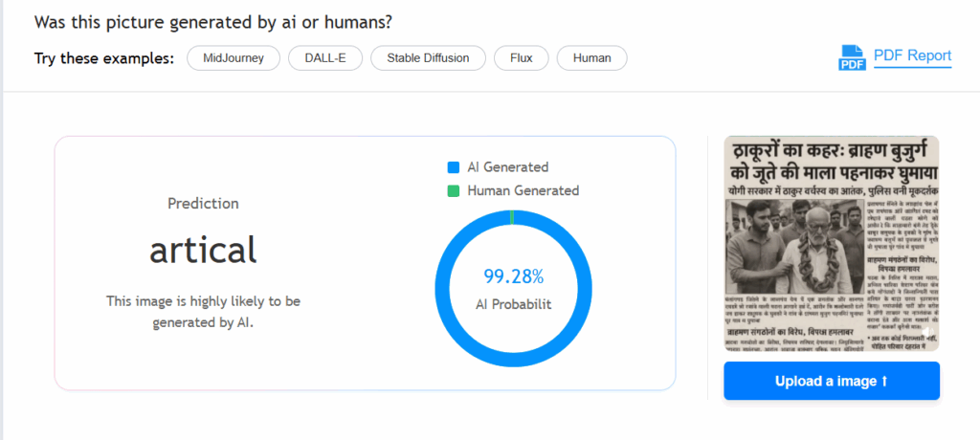The height and width of the screenshot is (440, 980).
Task: Click the upload arrow icon on the button
Action: click(882, 381)
